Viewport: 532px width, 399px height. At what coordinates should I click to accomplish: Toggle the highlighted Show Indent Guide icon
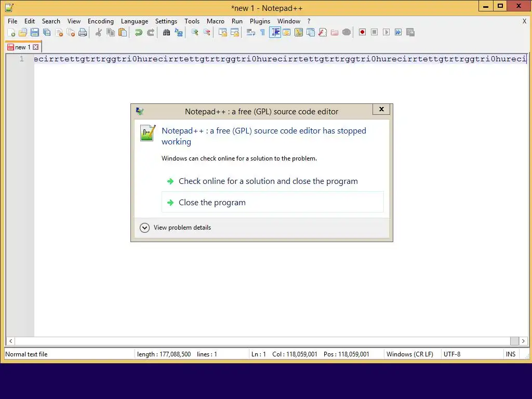(x=275, y=32)
